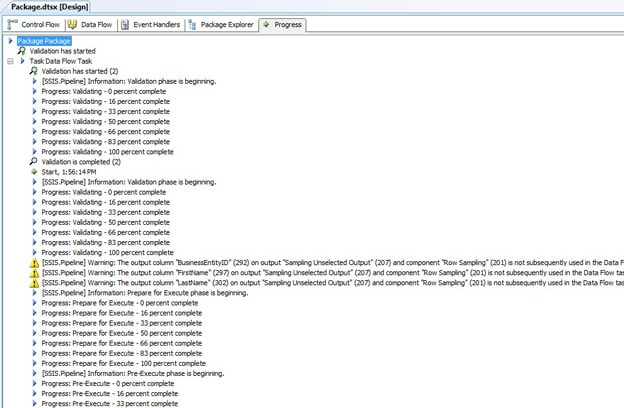Click magnifier icon beside Validation has started (2)
Viewport: 624px width, 408px height.
pyautogui.click(x=33, y=71)
